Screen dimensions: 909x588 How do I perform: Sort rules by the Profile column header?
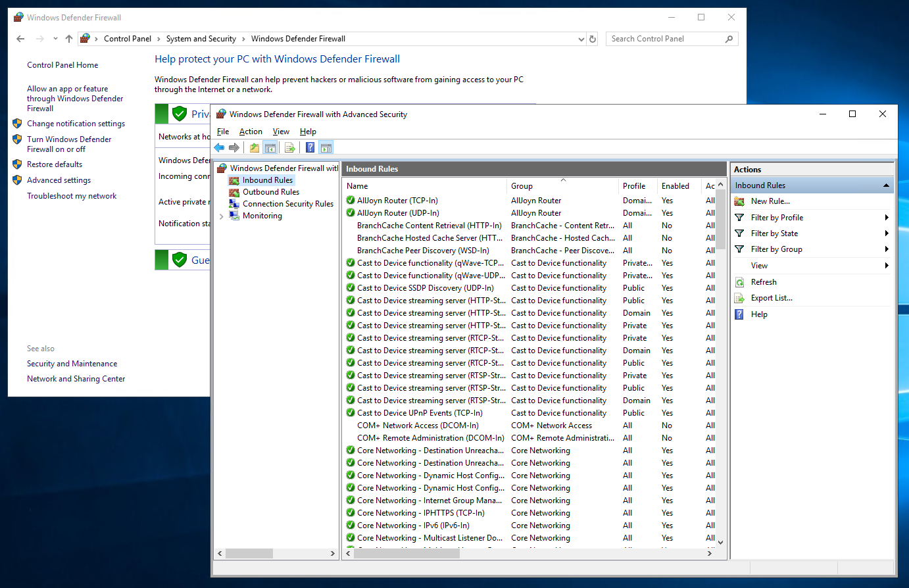pyautogui.click(x=638, y=186)
